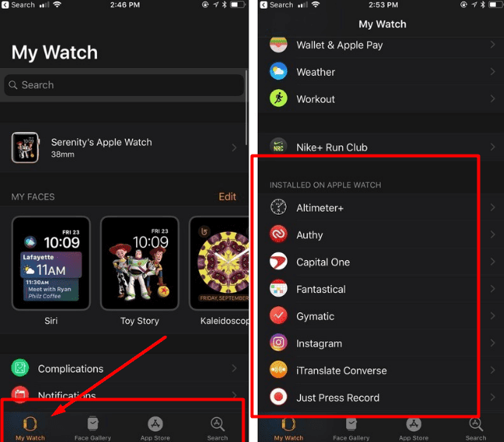The image size is (504, 442).
Task: Tap the Fantastical label
Action: click(321, 289)
